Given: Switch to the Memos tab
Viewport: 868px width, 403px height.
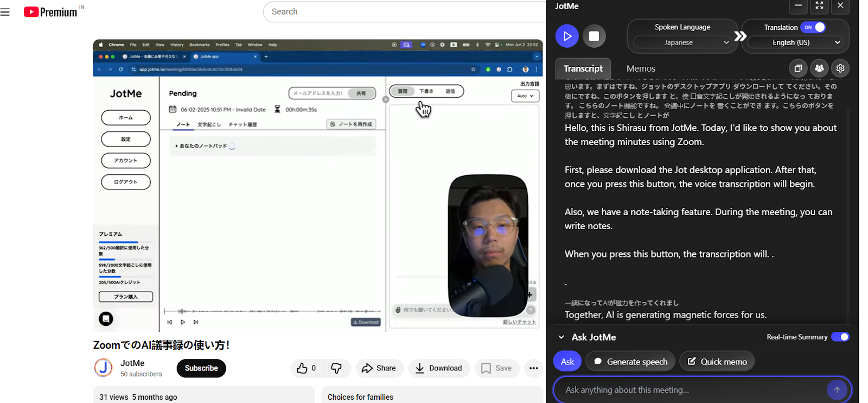Looking at the screenshot, I should (x=641, y=68).
